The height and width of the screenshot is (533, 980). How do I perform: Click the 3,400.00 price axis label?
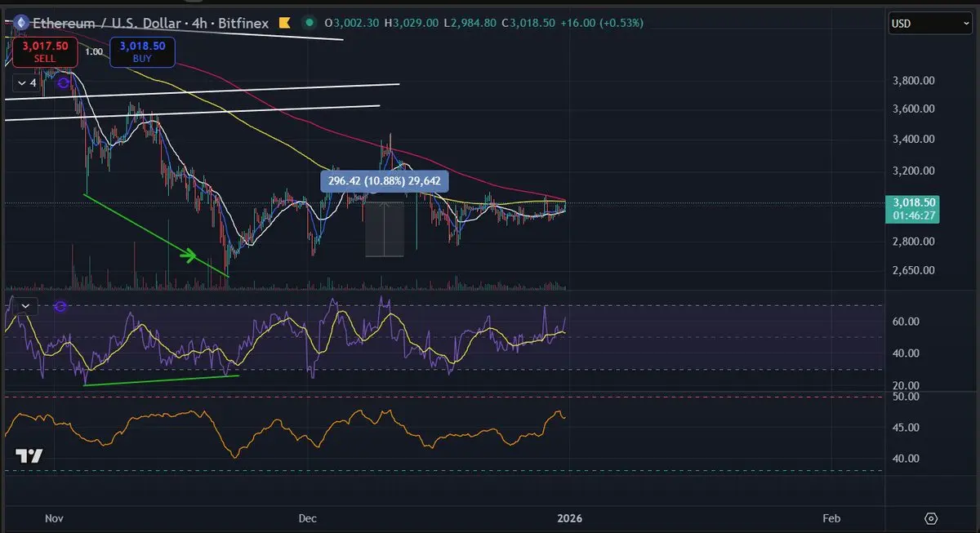click(x=911, y=139)
